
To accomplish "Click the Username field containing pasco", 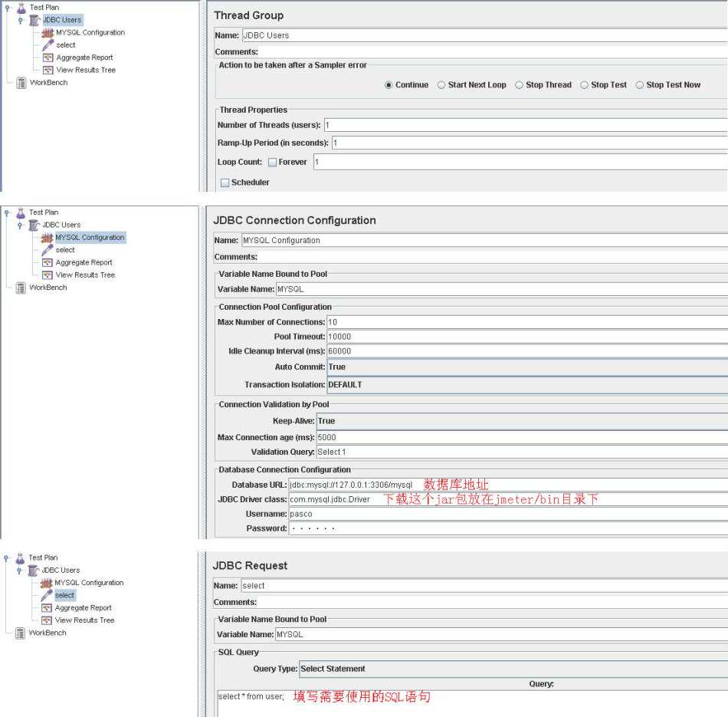I will [x=508, y=514].
